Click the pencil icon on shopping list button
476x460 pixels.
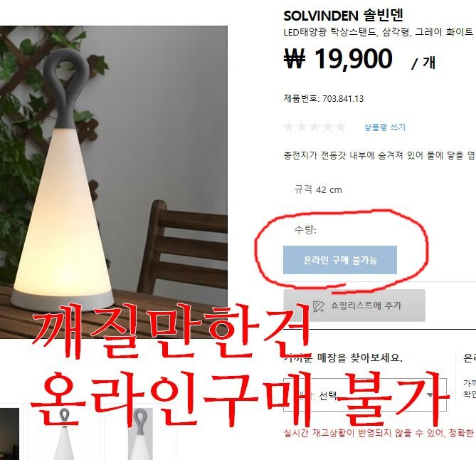click(319, 306)
